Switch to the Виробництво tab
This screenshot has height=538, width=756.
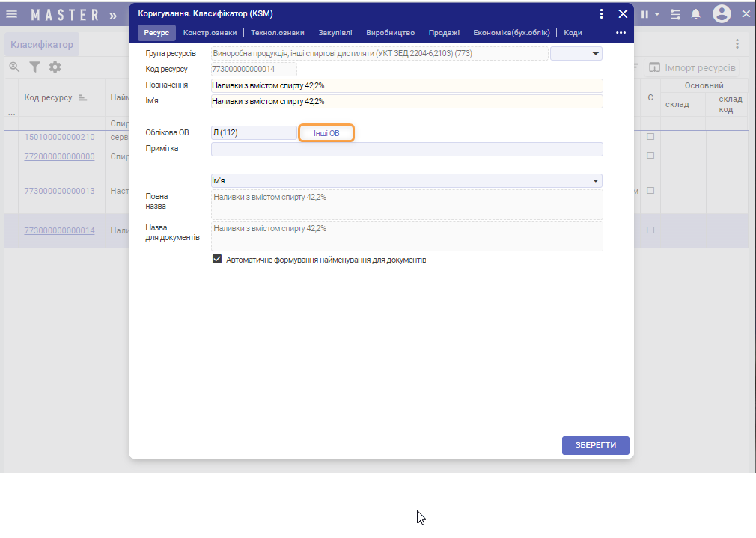390,33
